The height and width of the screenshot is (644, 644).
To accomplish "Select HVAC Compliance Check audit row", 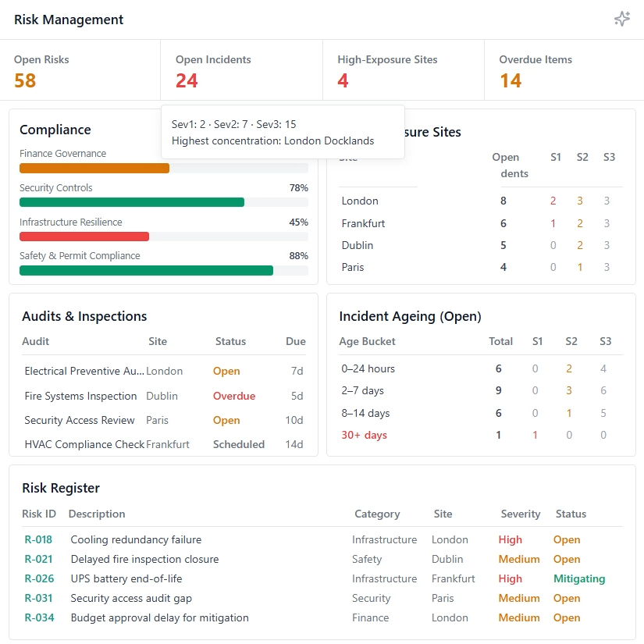I will (84, 444).
